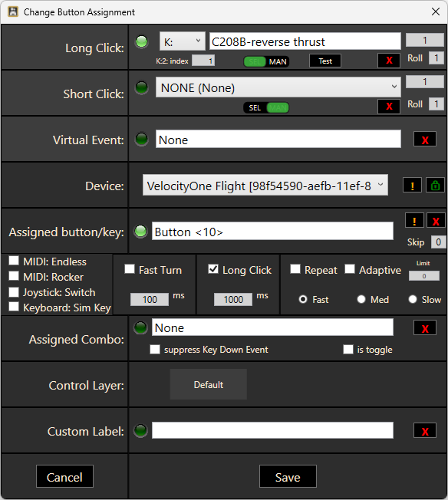This screenshot has width=448, height=500.
Task: Click the Assigned Combo None field
Action: [272, 327]
